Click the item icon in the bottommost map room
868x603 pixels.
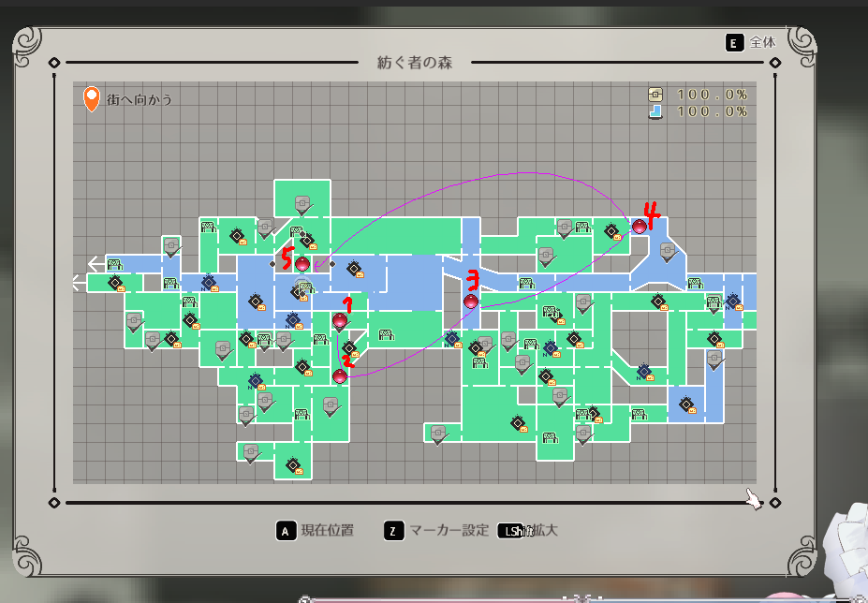294,465
